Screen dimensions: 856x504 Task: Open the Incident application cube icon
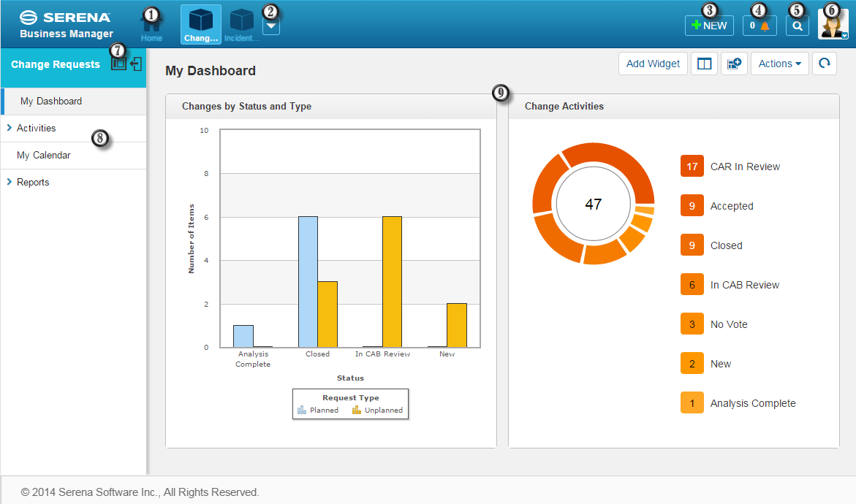241,25
